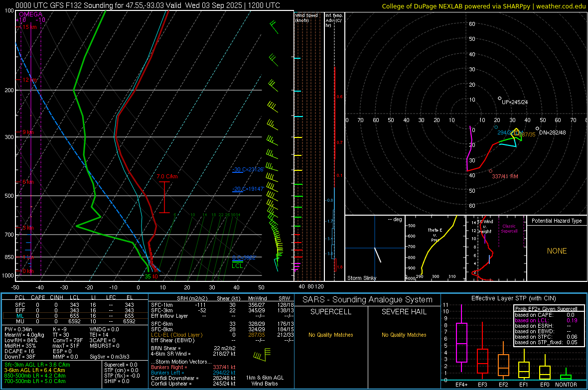Screen dimensions: 588x390
Task: Click 'Sfc-3km AGL LR = 3.6 C/km'
Action: pos(37,365)
